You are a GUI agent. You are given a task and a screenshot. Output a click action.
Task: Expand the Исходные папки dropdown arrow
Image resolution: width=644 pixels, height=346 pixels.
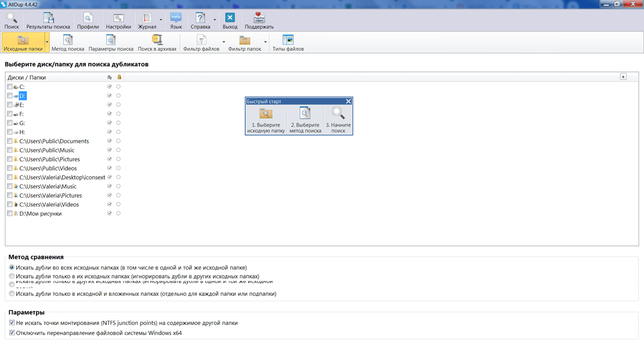pyautogui.click(x=47, y=43)
